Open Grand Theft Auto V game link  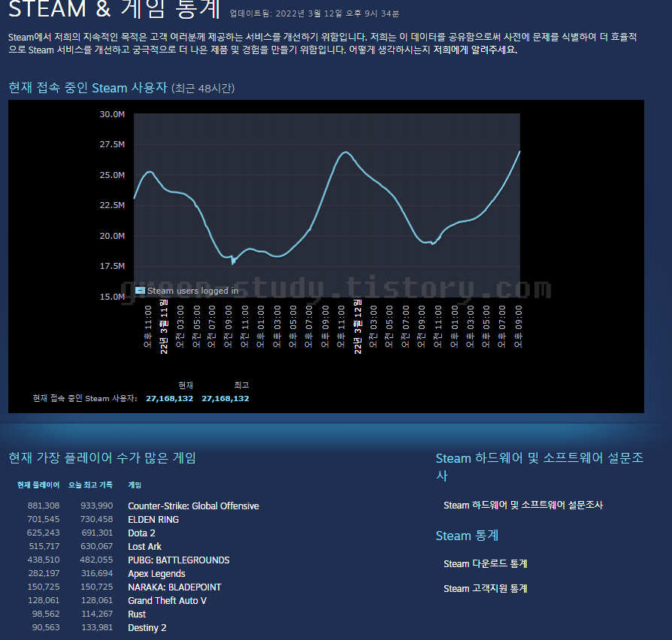167,601
